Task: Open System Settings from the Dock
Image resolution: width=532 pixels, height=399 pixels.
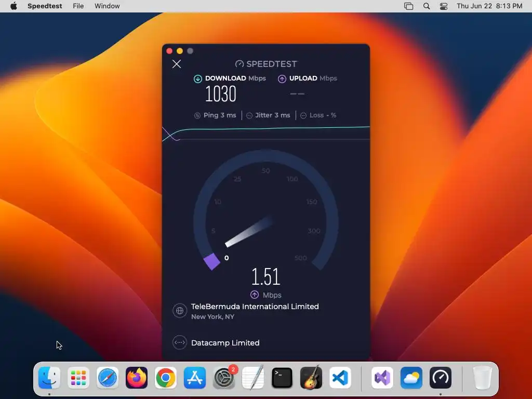Action: (224, 378)
